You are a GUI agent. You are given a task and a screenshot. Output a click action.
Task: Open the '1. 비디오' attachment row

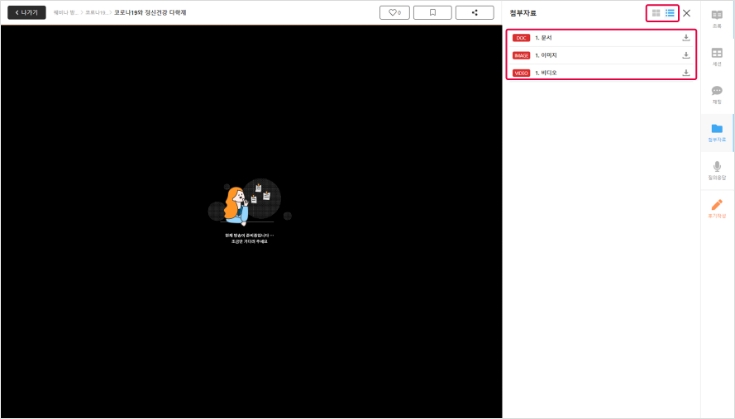[601, 73]
